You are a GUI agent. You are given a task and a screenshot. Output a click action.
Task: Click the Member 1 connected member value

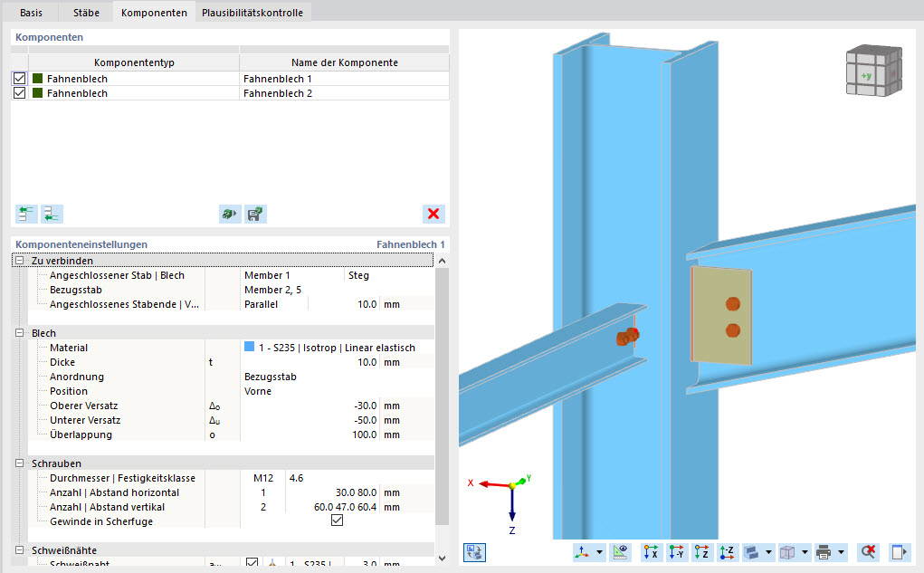pos(267,275)
